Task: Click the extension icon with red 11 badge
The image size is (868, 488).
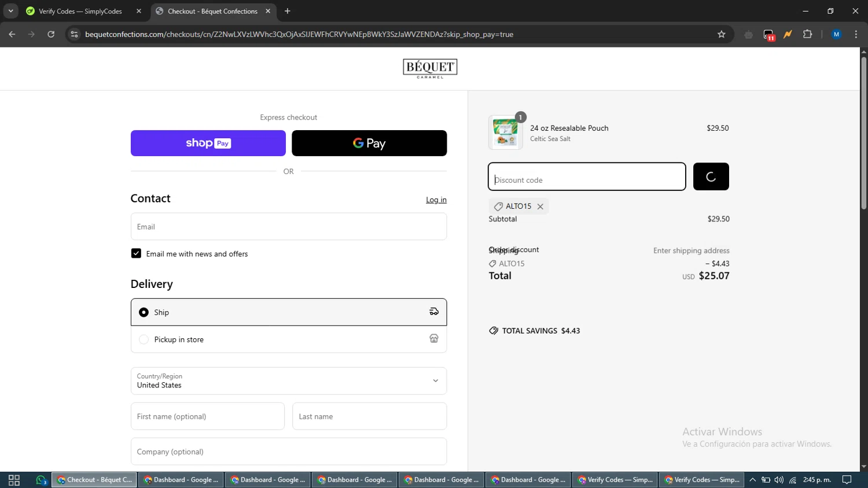Action: pyautogui.click(x=768, y=35)
